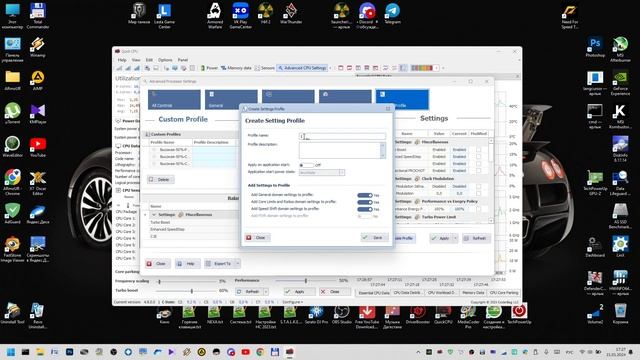
Task: Click Apply button in Quick CPU main window
Action: pyautogui.click(x=299, y=292)
